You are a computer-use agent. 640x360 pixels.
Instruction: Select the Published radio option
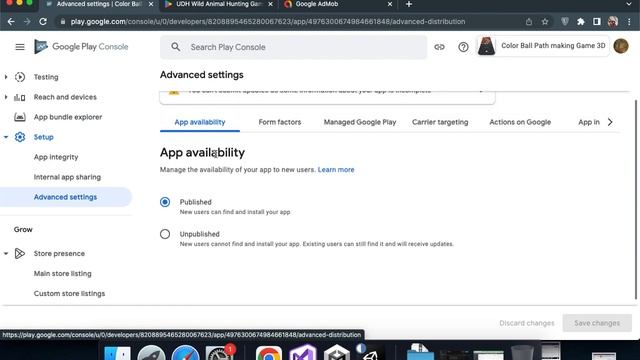tap(165, 202)
